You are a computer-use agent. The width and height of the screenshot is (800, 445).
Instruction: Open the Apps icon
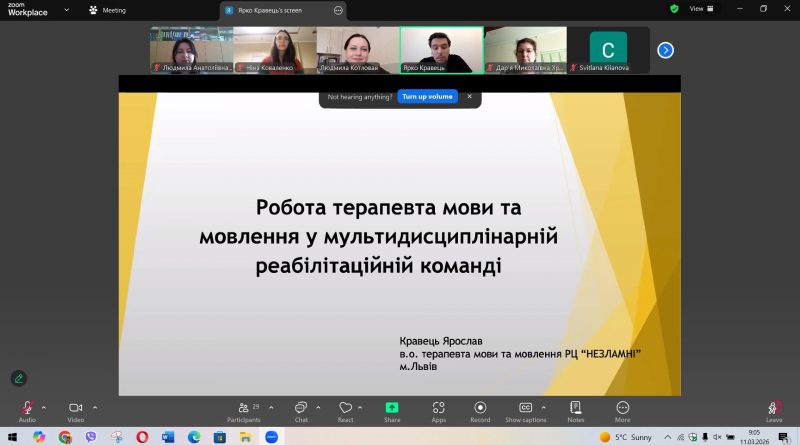pos(438,407)
